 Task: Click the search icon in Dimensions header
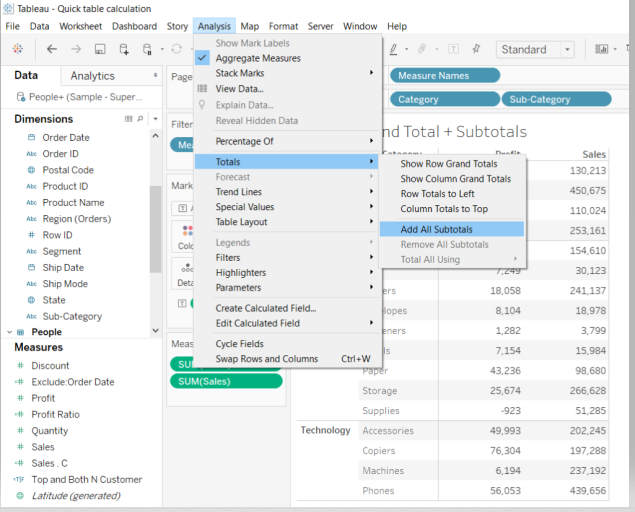(139, 119)
